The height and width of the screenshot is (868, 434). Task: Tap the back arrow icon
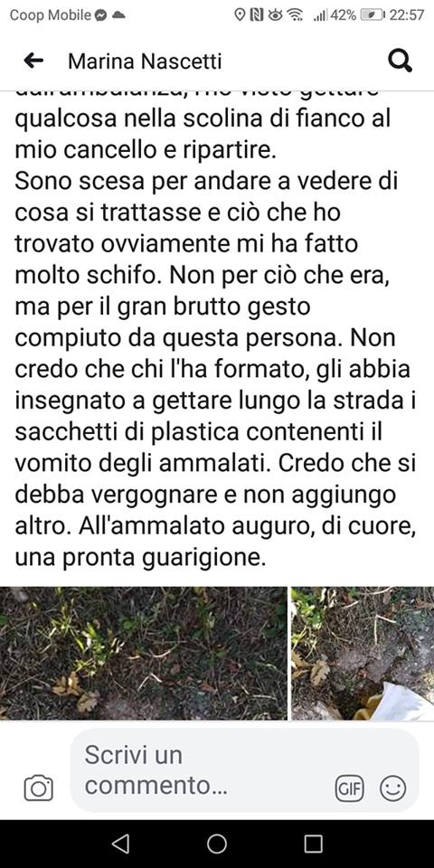point(33,61)
